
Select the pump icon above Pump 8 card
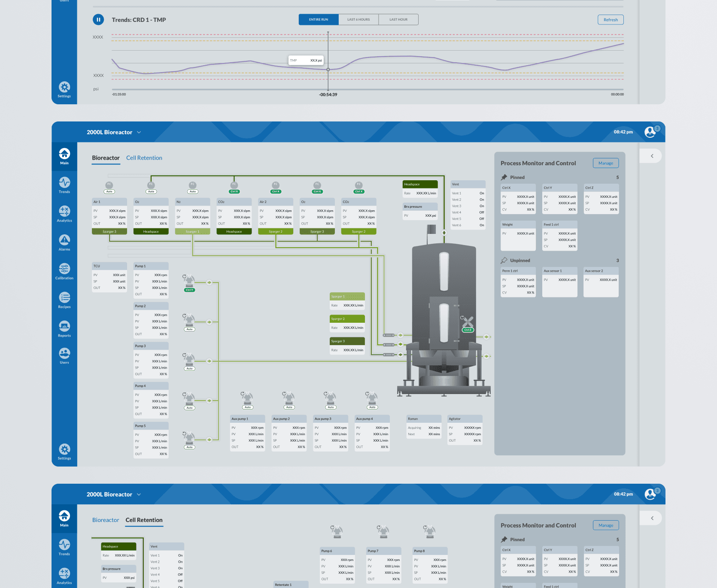430,531
